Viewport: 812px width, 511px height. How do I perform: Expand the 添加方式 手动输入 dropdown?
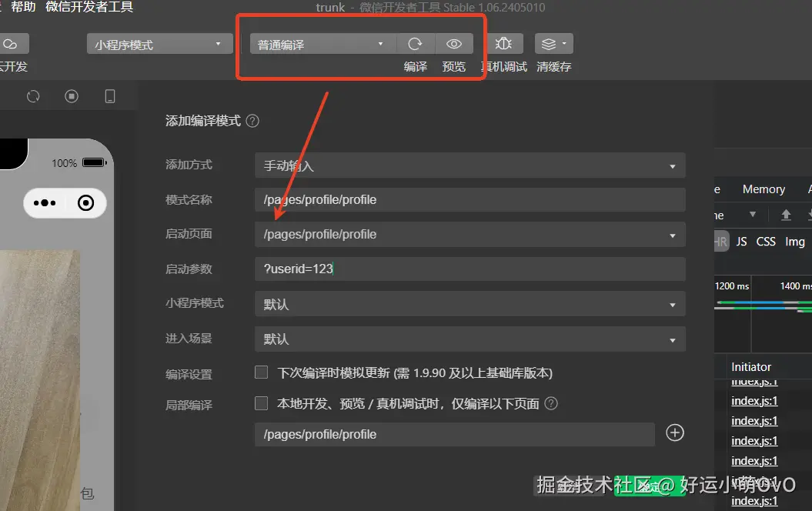470,165
